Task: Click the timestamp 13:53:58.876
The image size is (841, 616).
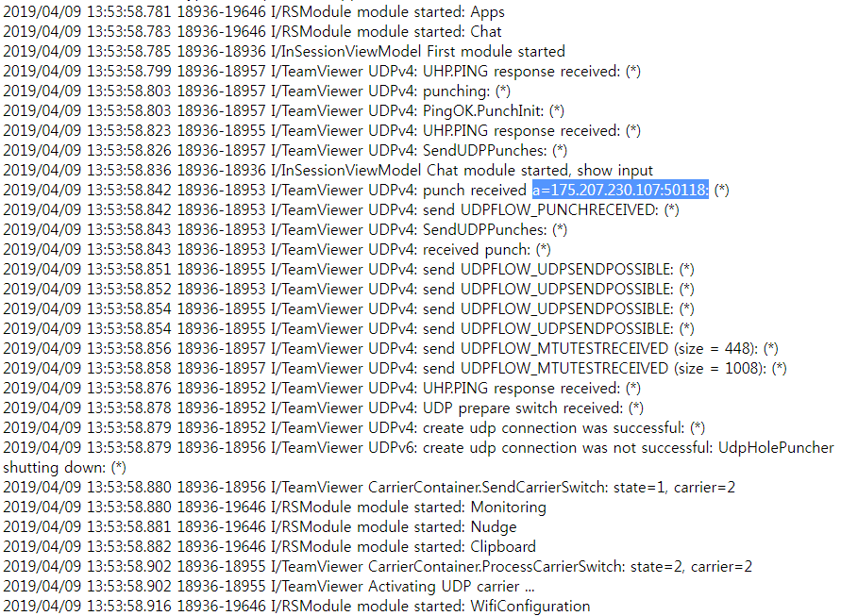Action: click(128, 388)
